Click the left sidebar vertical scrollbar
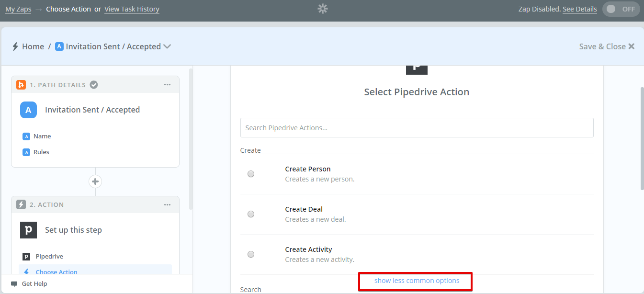644x294 pixels. click(x=191, y=139)
